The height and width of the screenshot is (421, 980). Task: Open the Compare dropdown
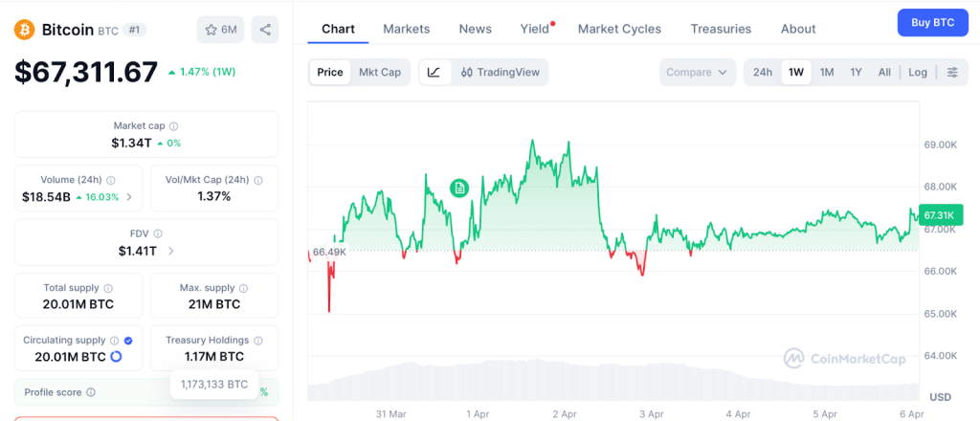pyautogui.click(x=698, y=73)
